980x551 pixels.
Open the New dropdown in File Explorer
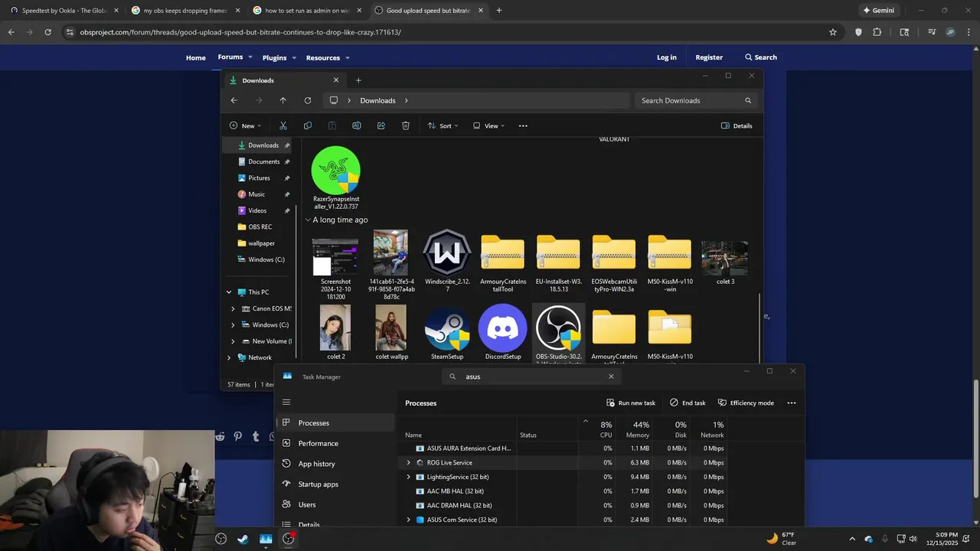(x=245, y=126)
